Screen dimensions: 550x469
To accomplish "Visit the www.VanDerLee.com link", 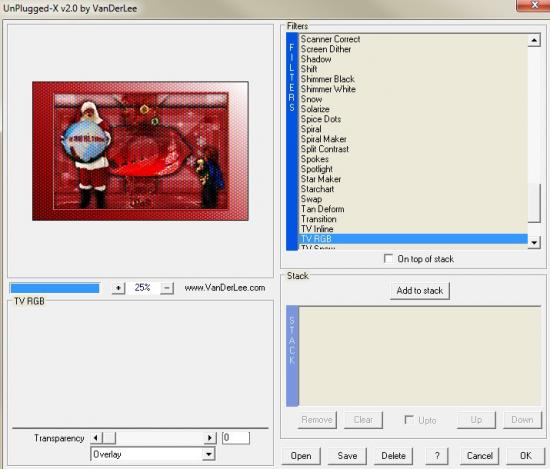I will pos(225,288).
